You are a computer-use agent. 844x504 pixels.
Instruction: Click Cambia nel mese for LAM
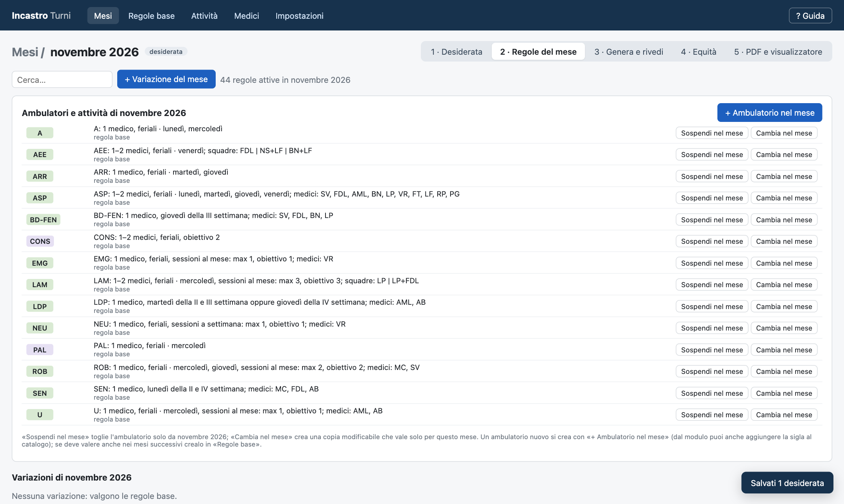tap(784, 285)
